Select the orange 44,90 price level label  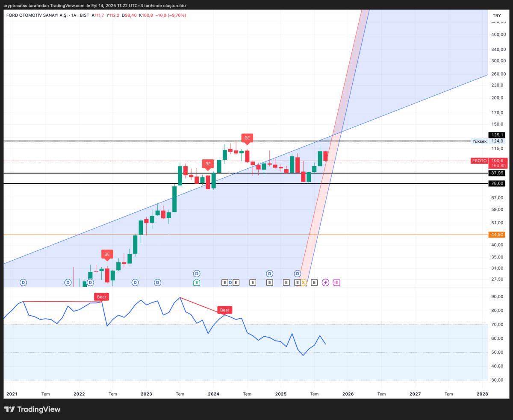pos(497,235)
